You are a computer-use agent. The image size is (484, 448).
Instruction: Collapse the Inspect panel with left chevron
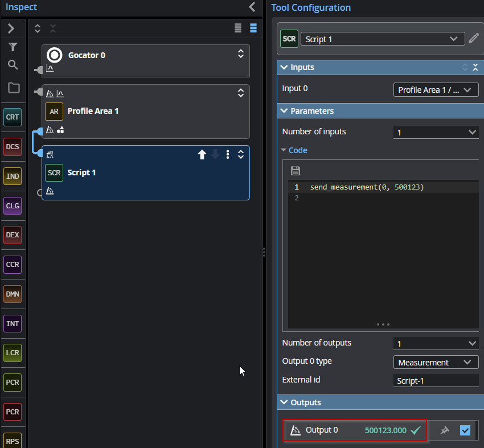[x=252, y=7]
